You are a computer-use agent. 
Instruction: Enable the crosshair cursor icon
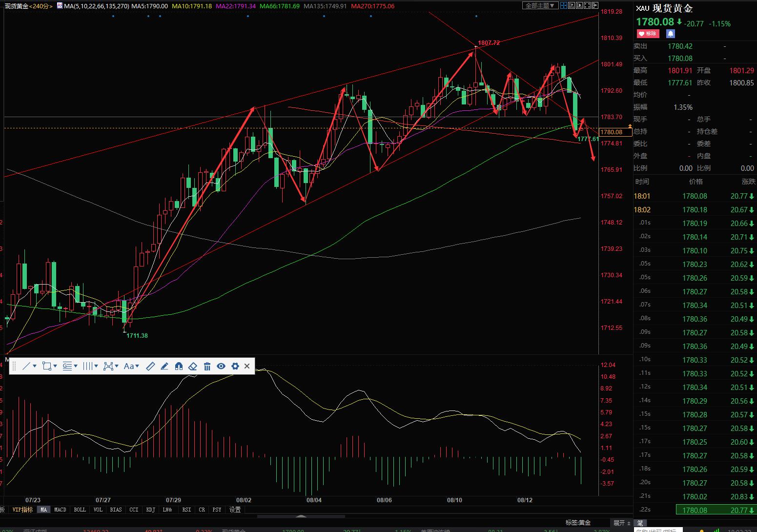564,5
